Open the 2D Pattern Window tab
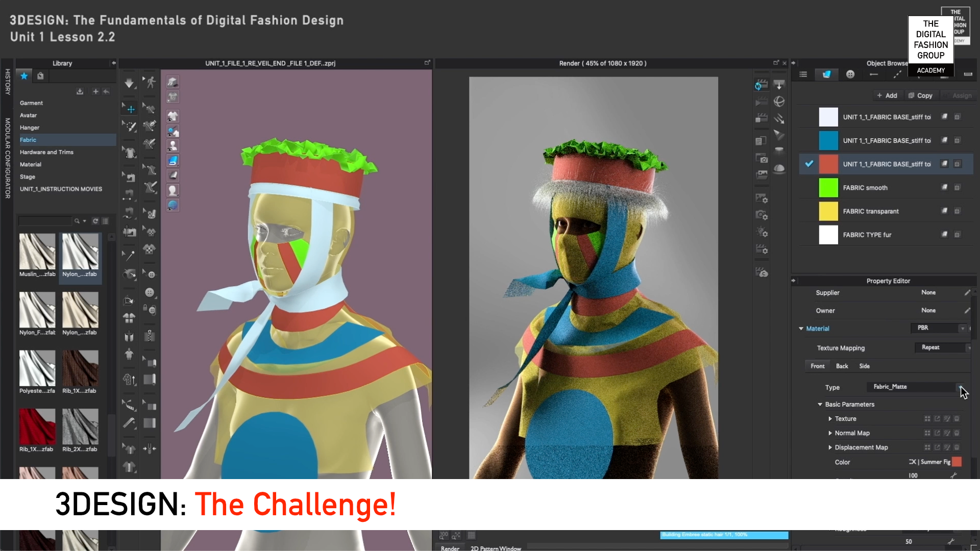Viewport: 980px width, 551px height. tap(496, 548)
